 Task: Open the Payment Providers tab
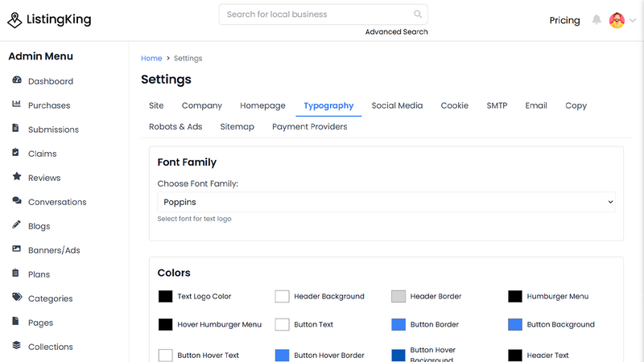tap(310, 127)
